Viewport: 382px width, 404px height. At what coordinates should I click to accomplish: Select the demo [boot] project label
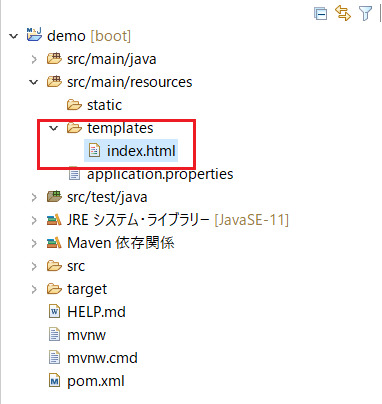(x=89, y=36)
